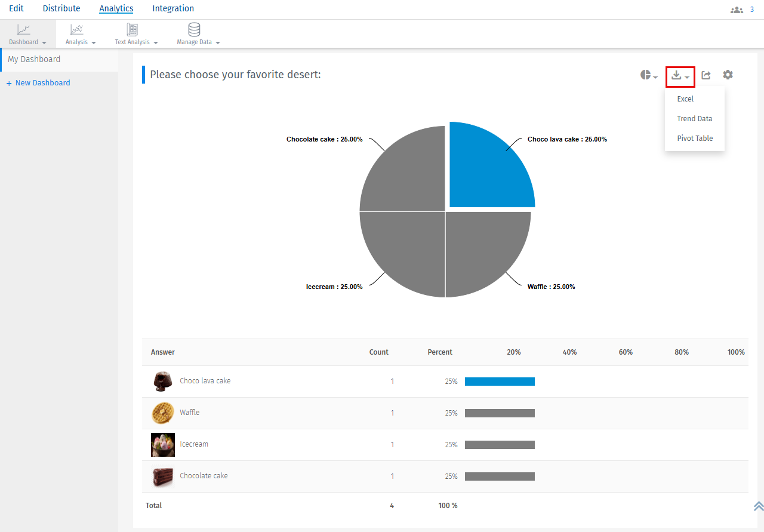Select the Dashboard chart icon
Viewport: 764px width, 532px height.
[x=24, y=29]
